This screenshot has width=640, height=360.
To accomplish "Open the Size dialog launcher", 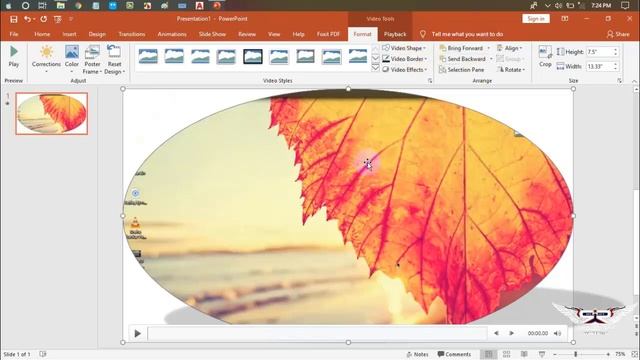I will pyautogui.click(x=620, y=81).
